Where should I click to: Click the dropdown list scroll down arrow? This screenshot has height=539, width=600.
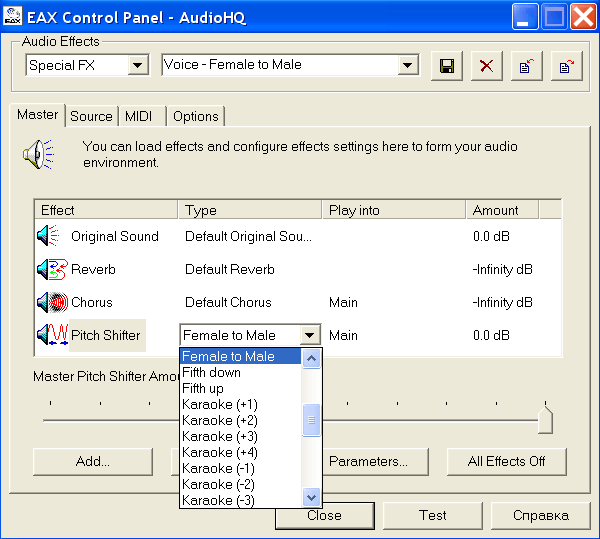click(311, 497)
